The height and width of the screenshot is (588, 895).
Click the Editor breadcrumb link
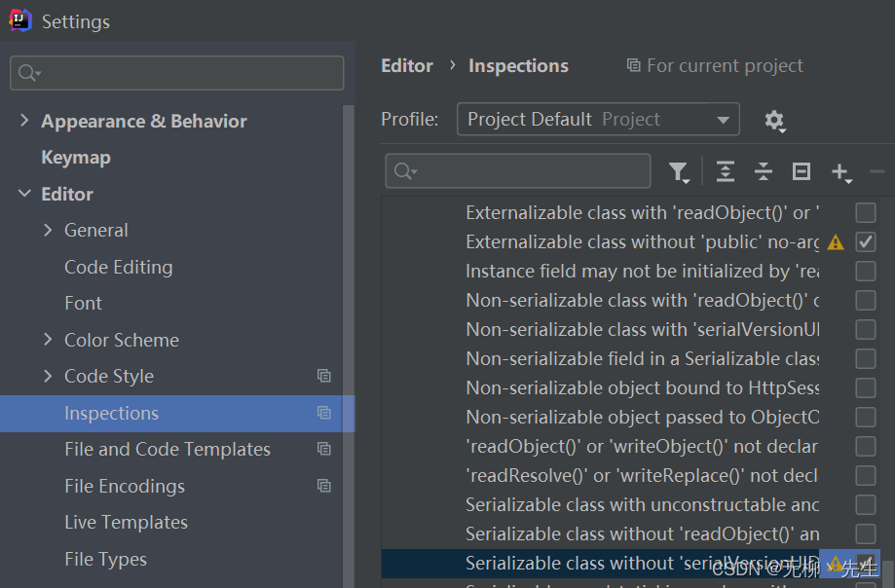point(406,65)
